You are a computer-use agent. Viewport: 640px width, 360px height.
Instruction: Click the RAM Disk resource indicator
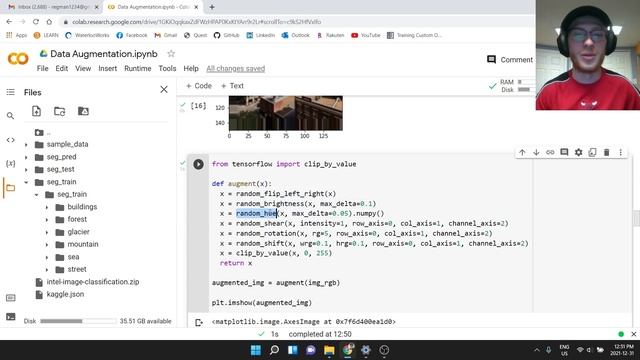(x=513, y=86)
